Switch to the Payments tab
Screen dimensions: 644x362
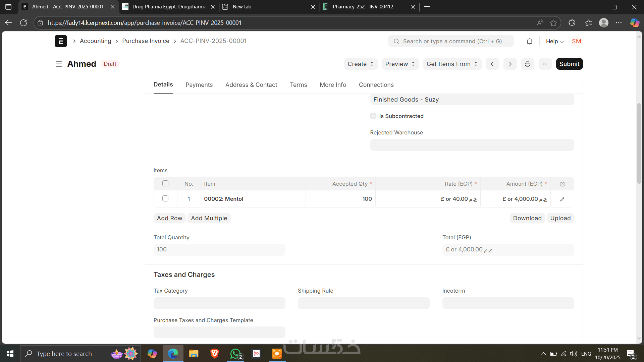click(x=199, y=85)
